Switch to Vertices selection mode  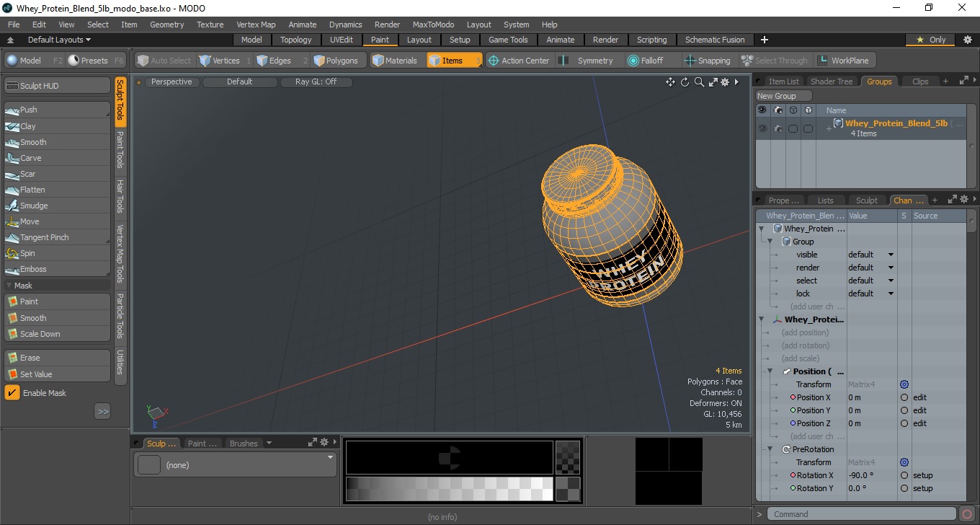pyautogui.click(x=225, y=61)
